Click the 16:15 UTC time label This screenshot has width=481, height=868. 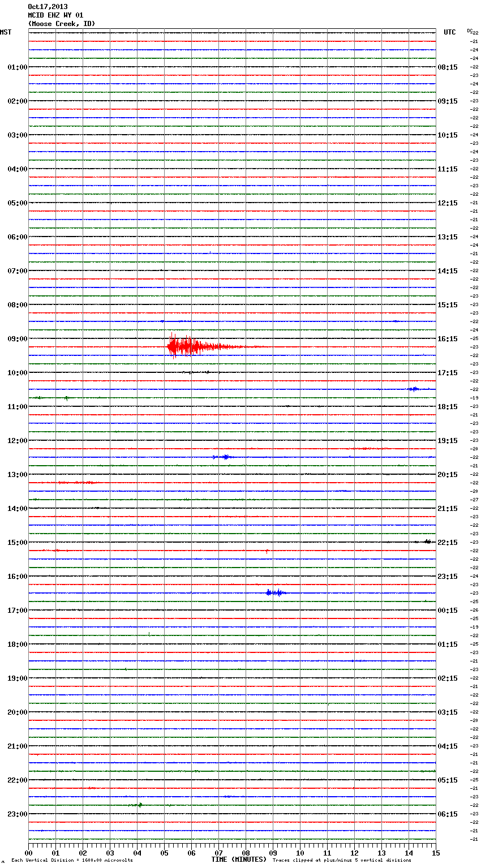448,339
